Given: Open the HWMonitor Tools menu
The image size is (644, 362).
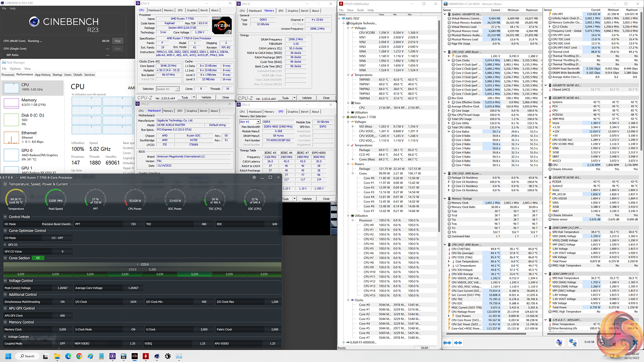Looking at the screenshot, I should pyautogui.click(x=360, y=10).
